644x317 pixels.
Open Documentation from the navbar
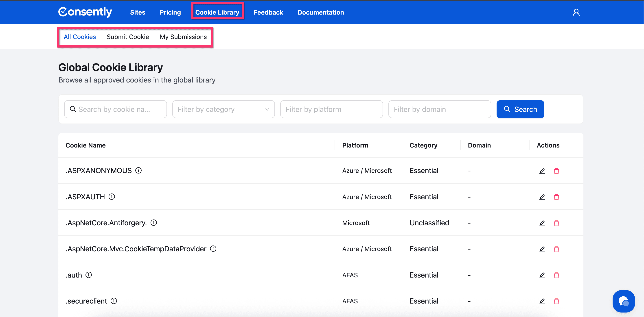(320, 12)
